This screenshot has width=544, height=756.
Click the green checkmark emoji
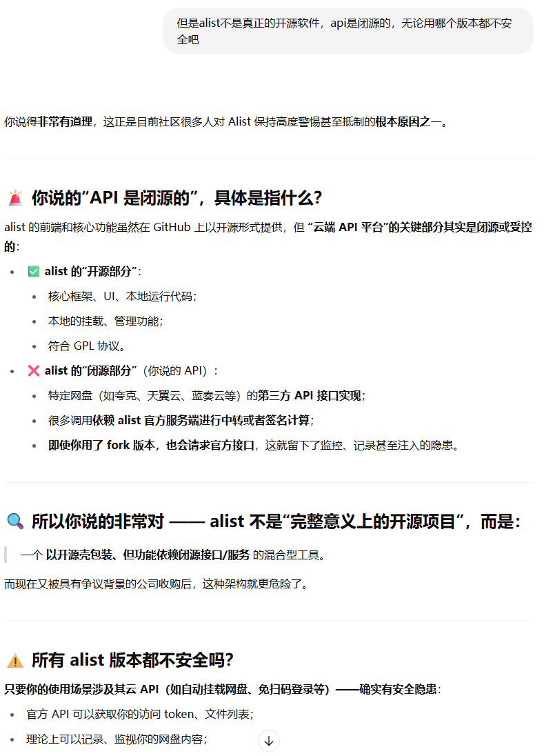(33, 272)
